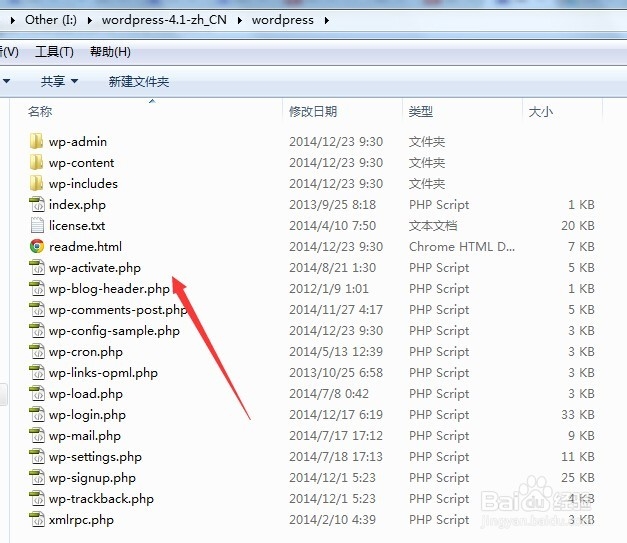Click the 文本文档 type of license.txt
This screenshot has width=627, height=543.
[x=433, y=226]
